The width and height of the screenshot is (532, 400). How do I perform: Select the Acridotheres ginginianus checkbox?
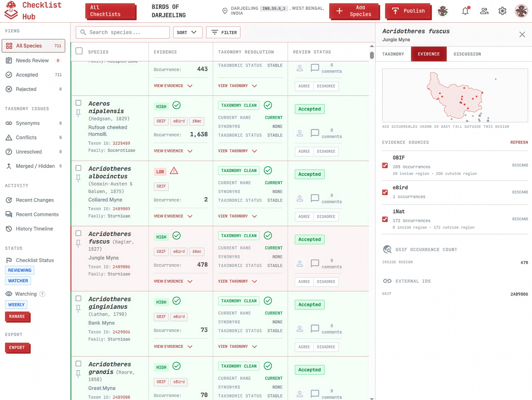pos(78,298)
